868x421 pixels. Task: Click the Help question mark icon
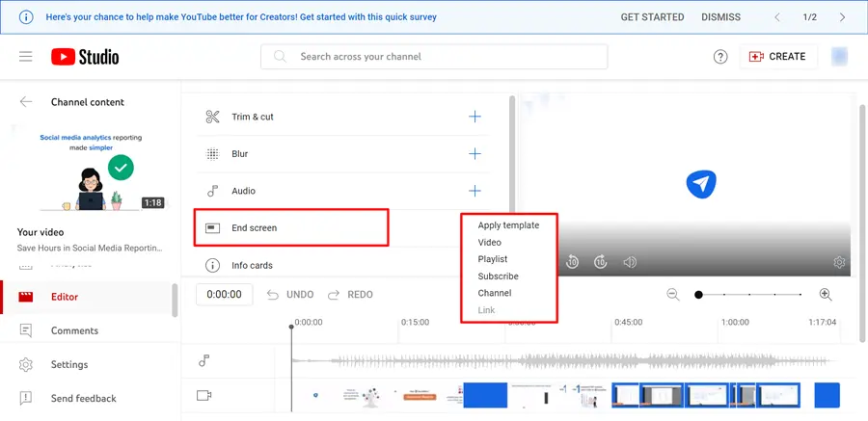[x=720, y=57]
